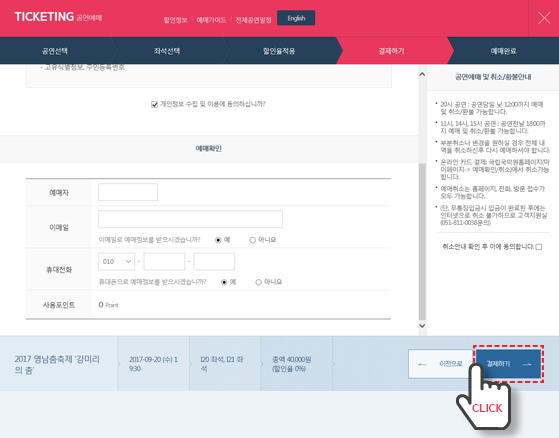Click the last phone number input field
Screen dimensions: 559x438
[x=214, y=262]
